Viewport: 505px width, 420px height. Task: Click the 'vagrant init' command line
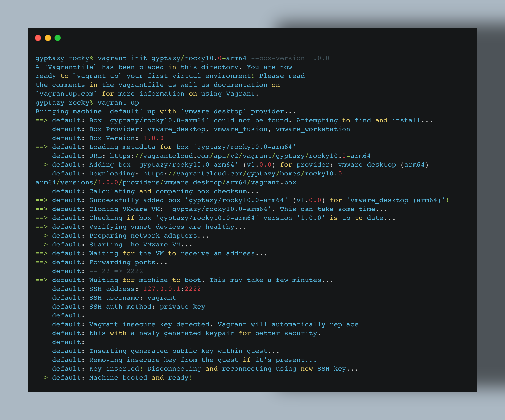[182, 58]
